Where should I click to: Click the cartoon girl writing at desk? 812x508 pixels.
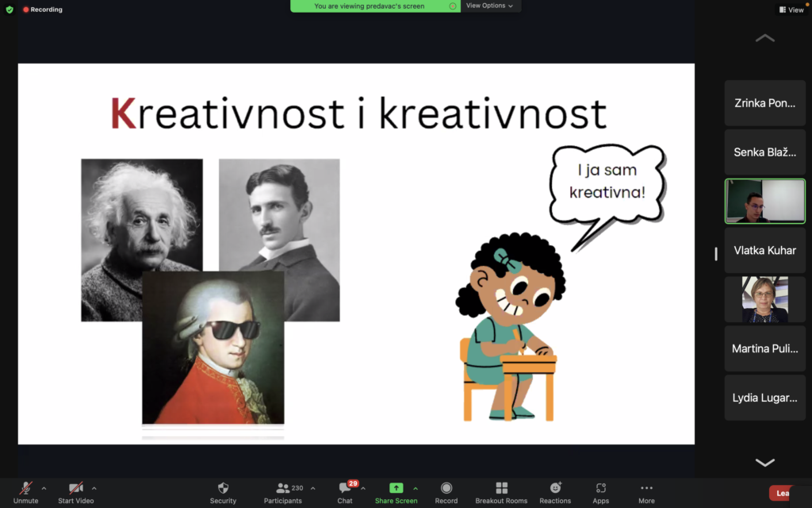coord(510,328)
